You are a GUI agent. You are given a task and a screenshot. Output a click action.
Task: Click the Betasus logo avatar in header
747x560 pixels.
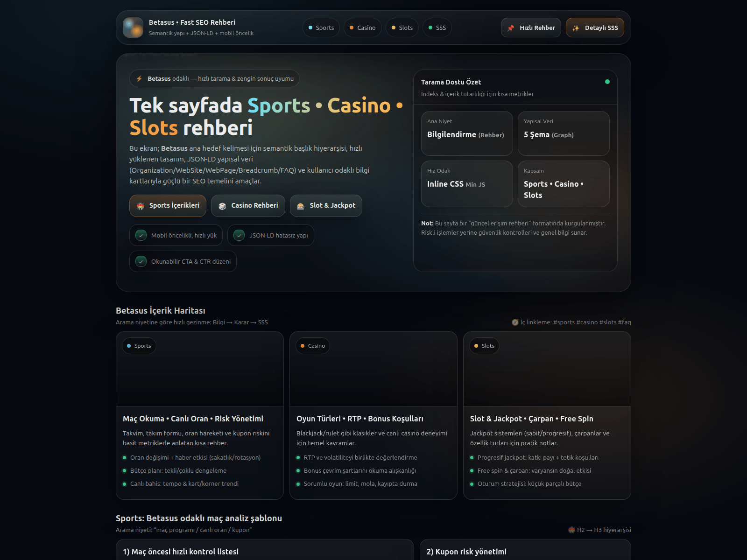133,28
